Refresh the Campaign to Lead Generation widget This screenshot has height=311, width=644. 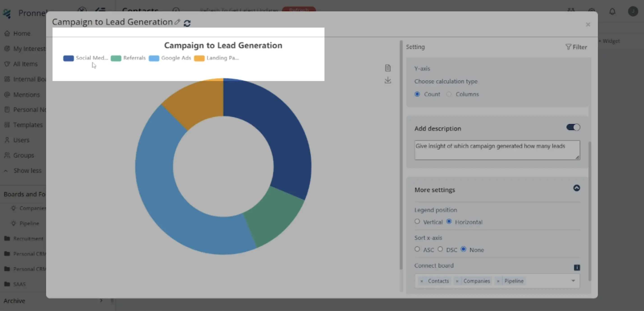pos(187,23)
